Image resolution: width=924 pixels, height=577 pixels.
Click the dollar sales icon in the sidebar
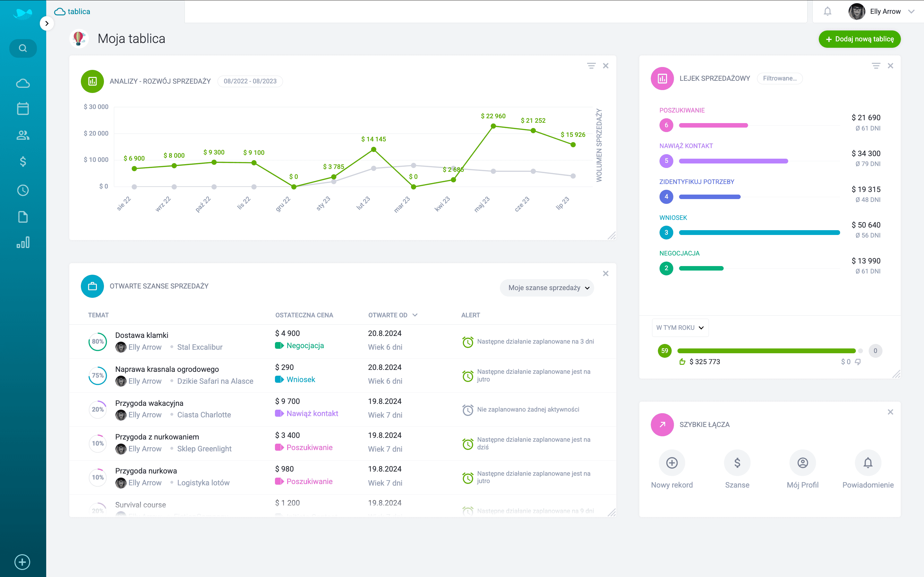pyautogui.click(x=23, y=162)
